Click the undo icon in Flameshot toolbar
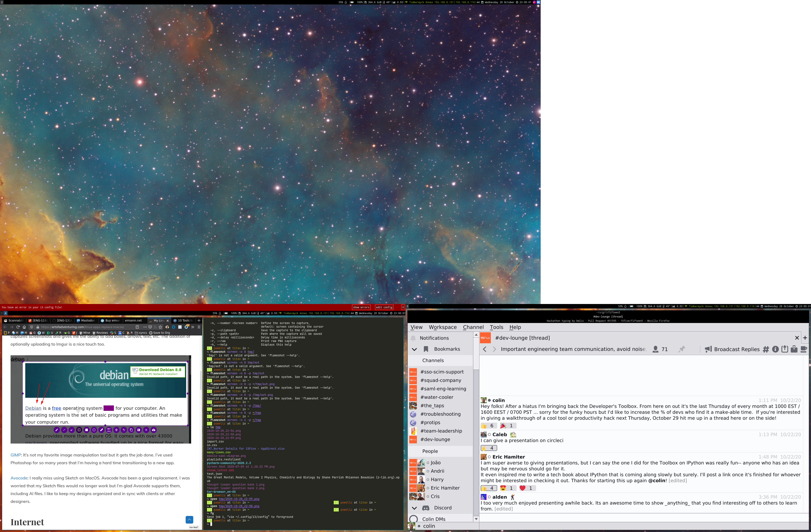The height and width of the screenshot is (532, 811). (124, 430)
